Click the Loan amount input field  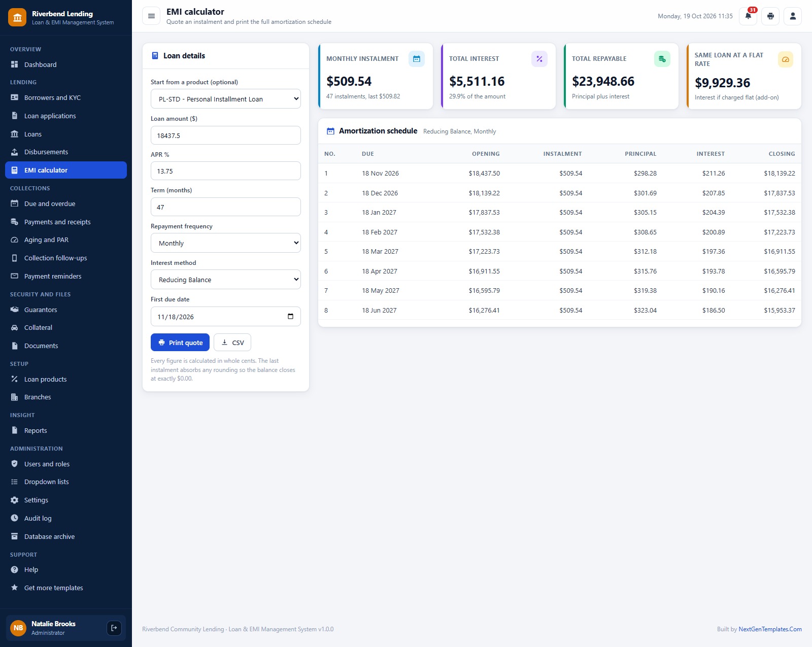point(226,135)
